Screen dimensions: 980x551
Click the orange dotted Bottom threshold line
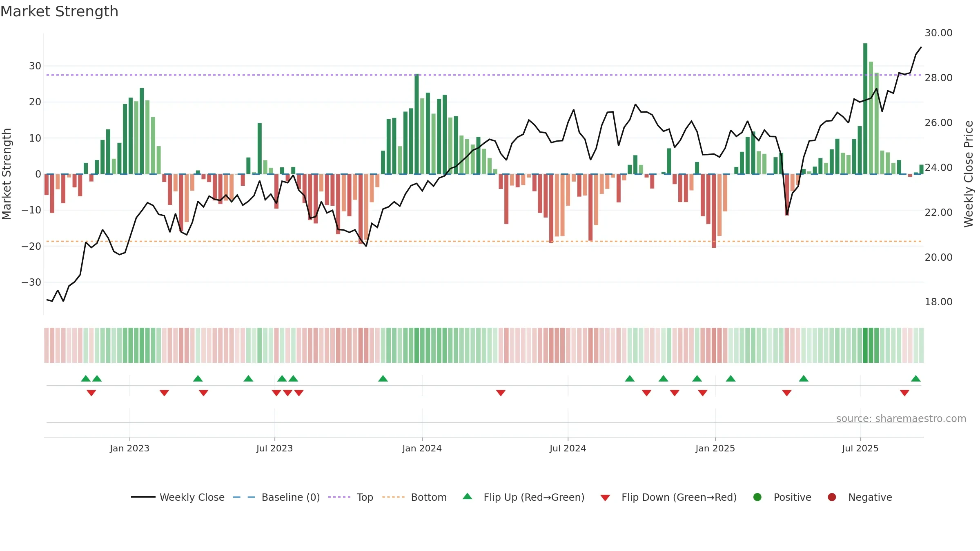pos(484,241)
